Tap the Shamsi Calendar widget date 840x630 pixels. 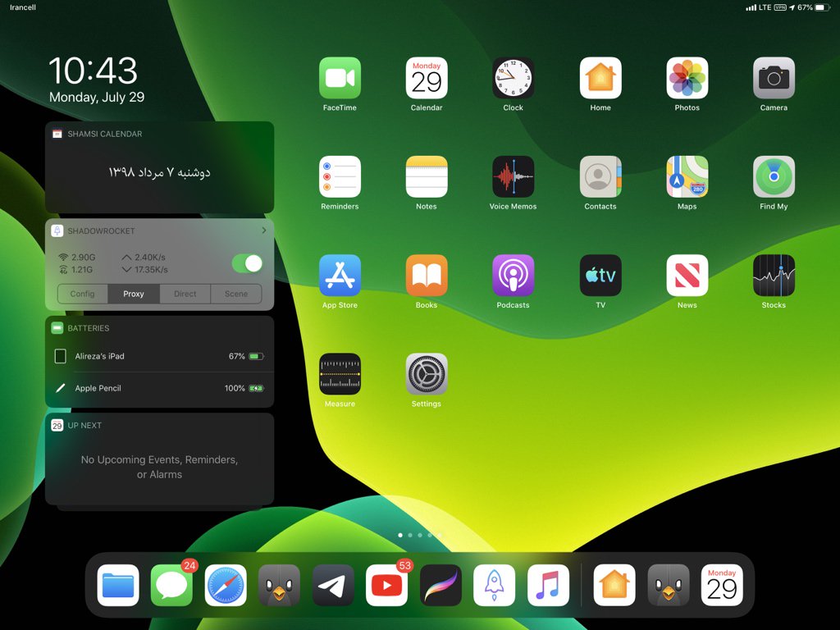point(159,172)
